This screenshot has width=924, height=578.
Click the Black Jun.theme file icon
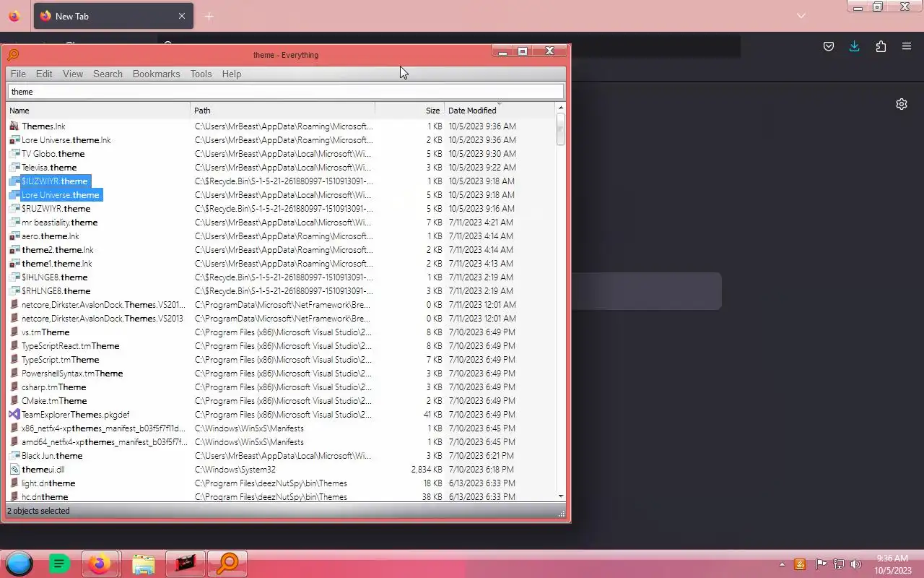point(14,456)
